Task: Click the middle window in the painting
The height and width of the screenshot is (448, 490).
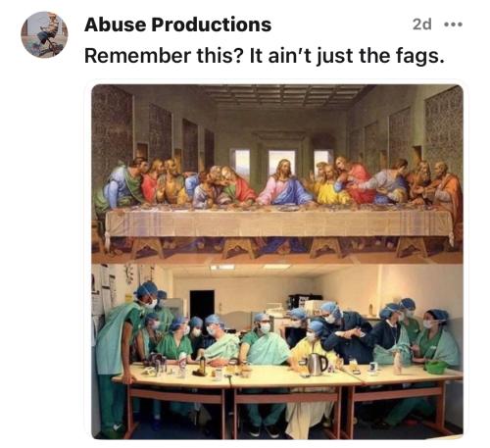Action: (x=281, y=163)
